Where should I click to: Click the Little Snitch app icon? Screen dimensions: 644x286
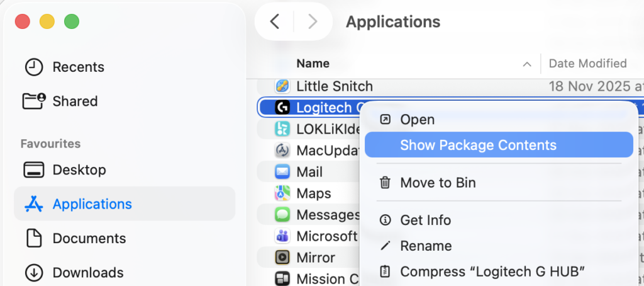coord(282,86)
